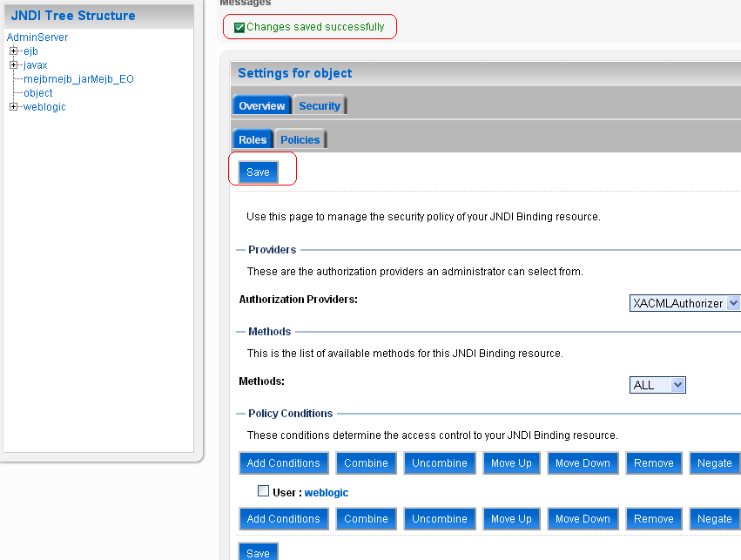The height and width of the screenshot is (560, 741).
Task: Expand the ejb tree node
Action: (x=13, y=51)
